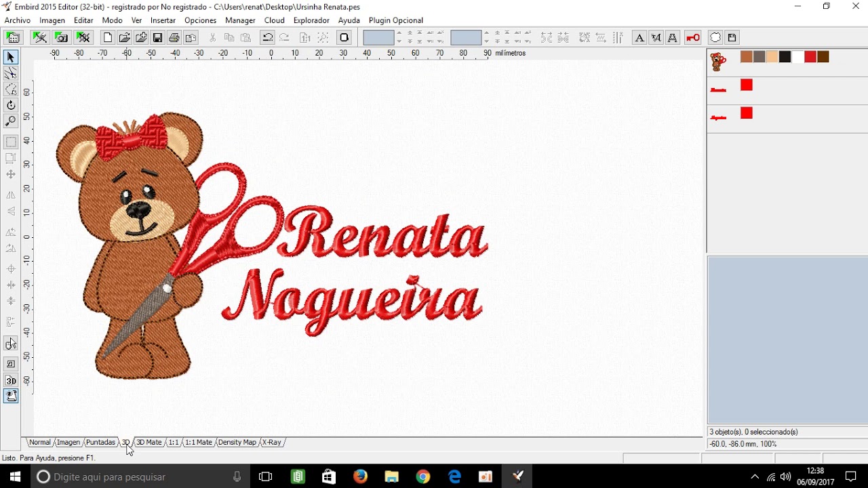Click the Windows Start button
Viewport: 868px width, 488px height.
(x=15, y=477)
